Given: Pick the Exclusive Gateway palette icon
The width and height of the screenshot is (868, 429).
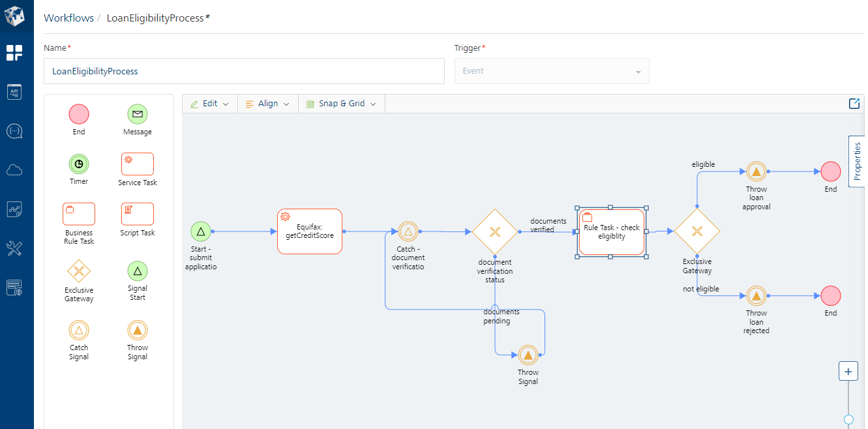Looking at the screenshot, I should tap(79, 271).
